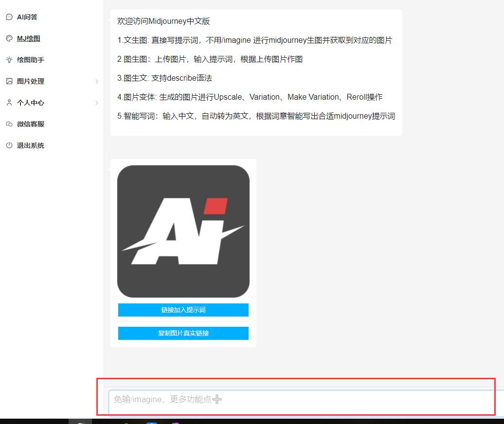This screenshot has width=504, height=424.
Task: Click the palette icon beside MJ绘图
Action: (9, 38)
